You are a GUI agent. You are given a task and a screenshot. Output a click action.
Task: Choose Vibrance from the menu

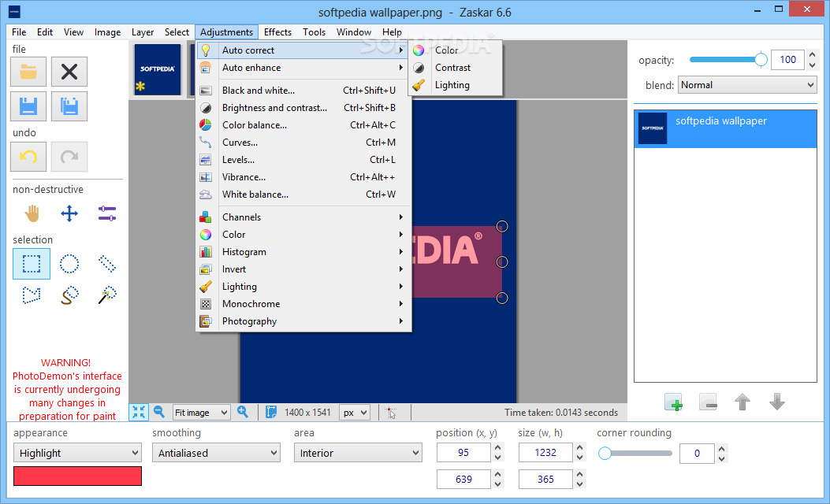[x=302, y=177]
